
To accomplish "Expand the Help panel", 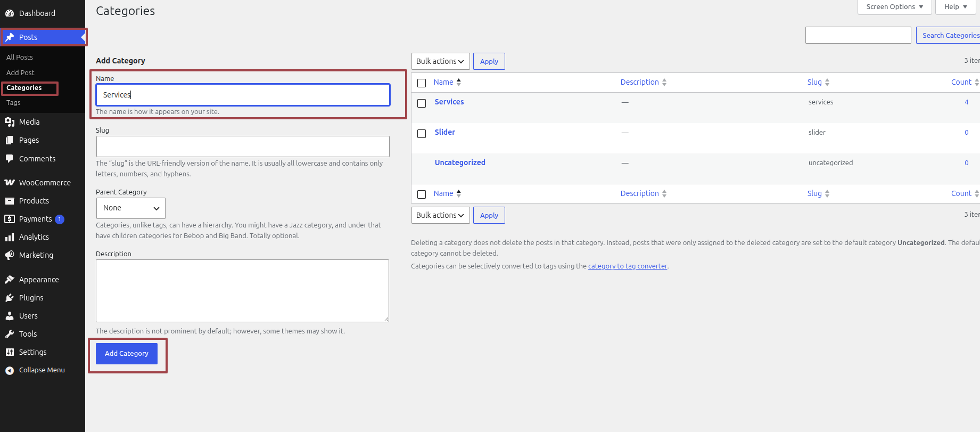I will pos(956,7).
